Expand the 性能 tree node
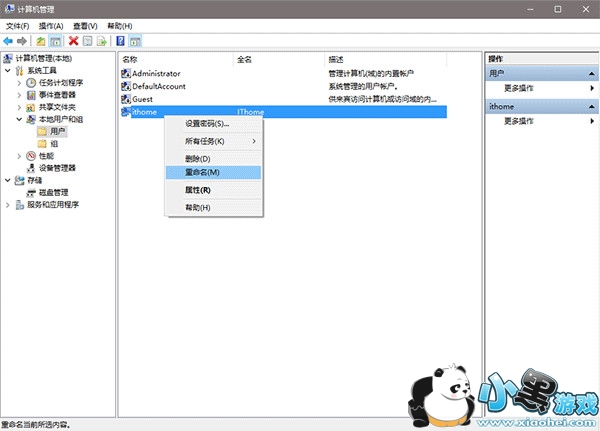This screenshot has width=600, height=431. point(19,156)
